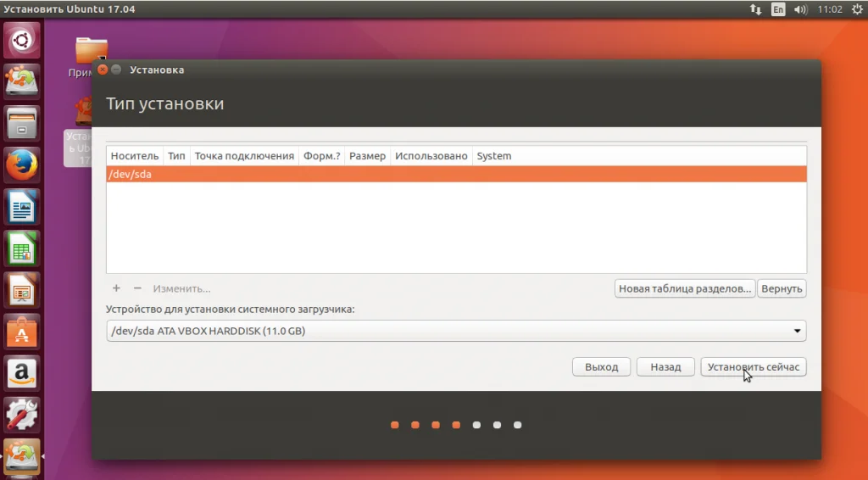Open sound volume indicator

pos(800,9)
